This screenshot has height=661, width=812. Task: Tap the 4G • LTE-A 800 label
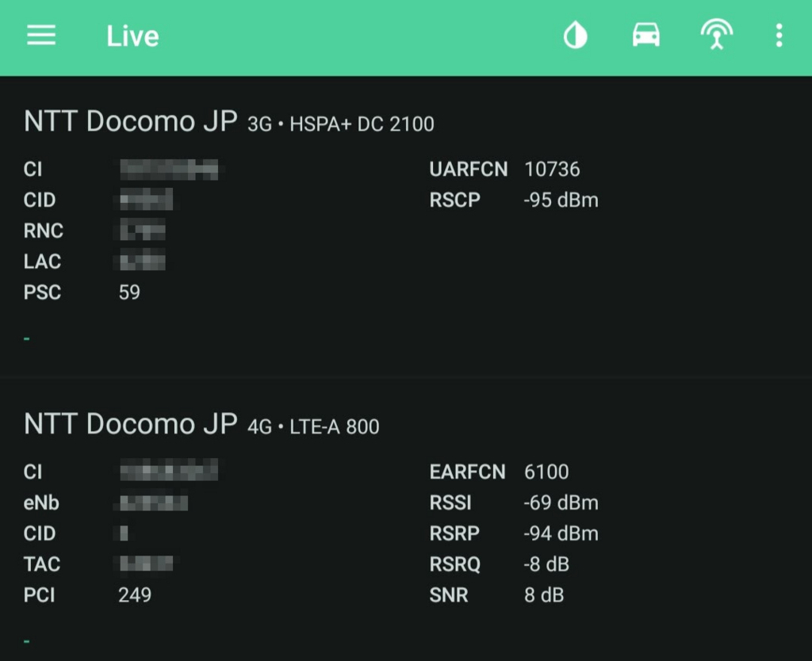313,427
